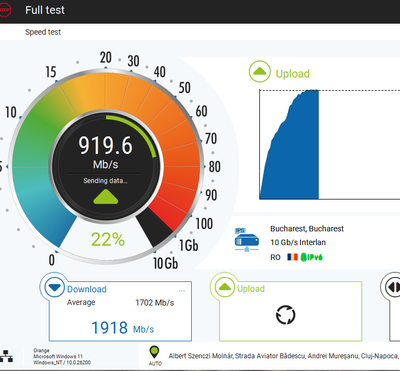Click the 22% progress value
The image size is (400, 371).
point(108,239)
